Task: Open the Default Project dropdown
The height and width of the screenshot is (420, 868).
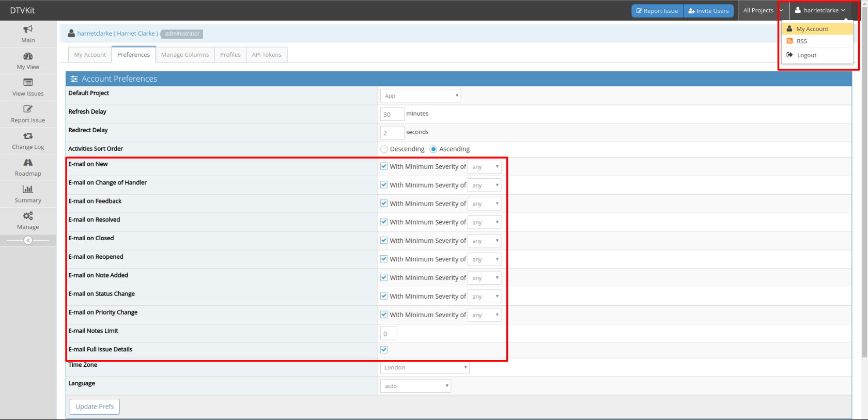Action: [420, 96]
